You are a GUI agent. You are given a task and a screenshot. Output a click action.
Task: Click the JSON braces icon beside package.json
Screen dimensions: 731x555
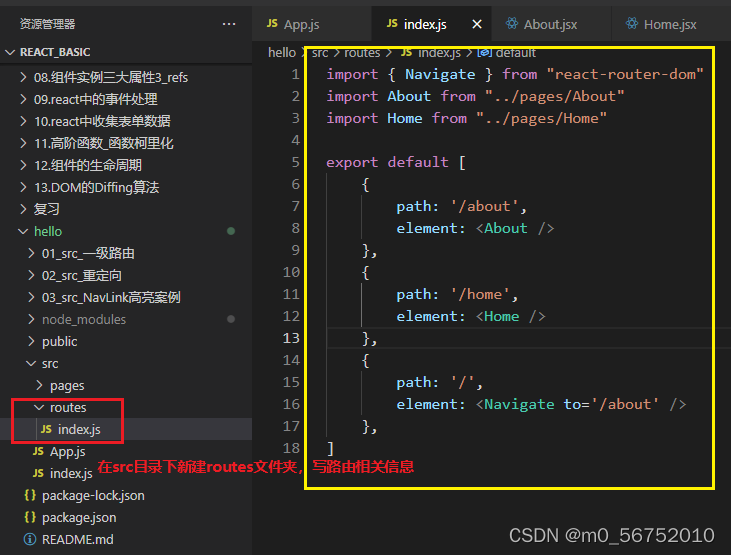(30, 517)
